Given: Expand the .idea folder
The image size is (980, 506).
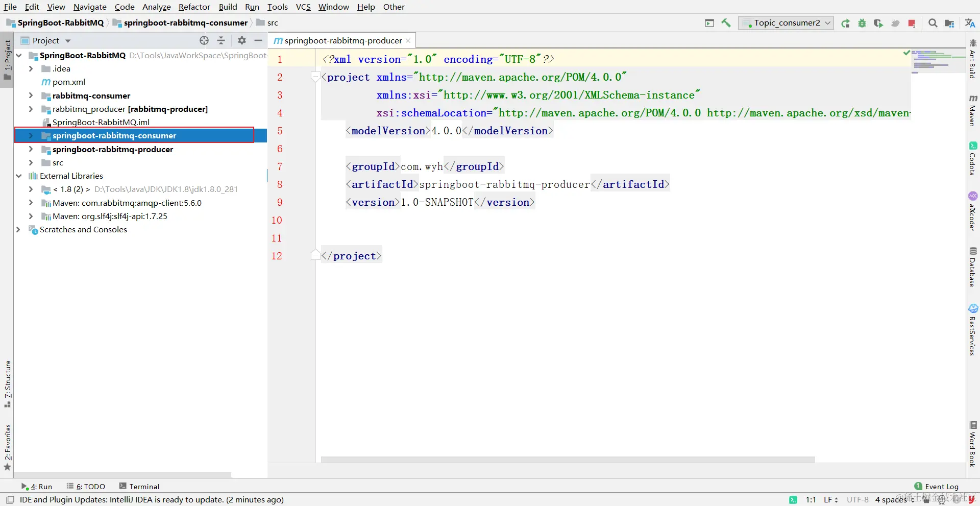Looking at the screenshot, I should click(31, 68).
